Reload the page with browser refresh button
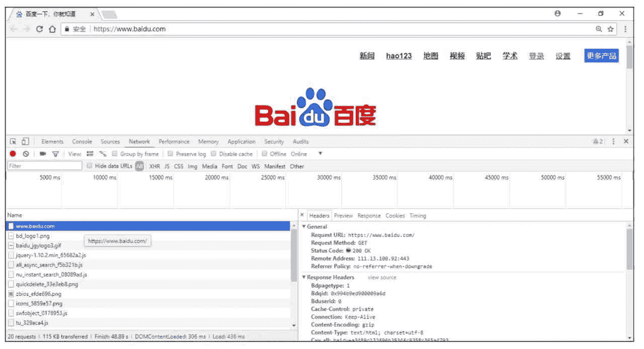 40,29
